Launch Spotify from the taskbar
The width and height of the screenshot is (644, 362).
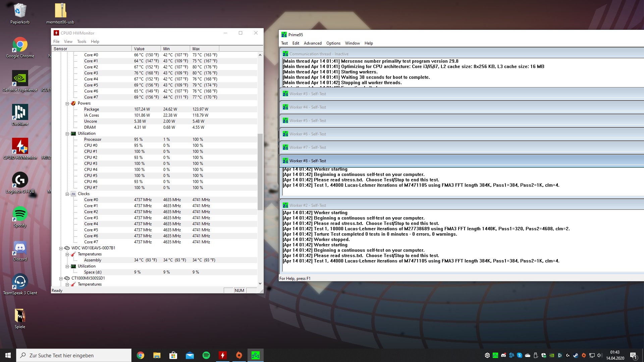click(x=206, y=355)
